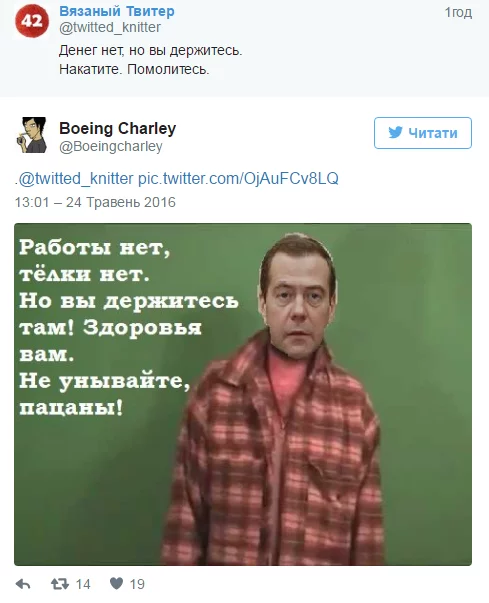This screenshot has height=603, width=489.
Task: Open the like count 19
Action: point(137,585)
